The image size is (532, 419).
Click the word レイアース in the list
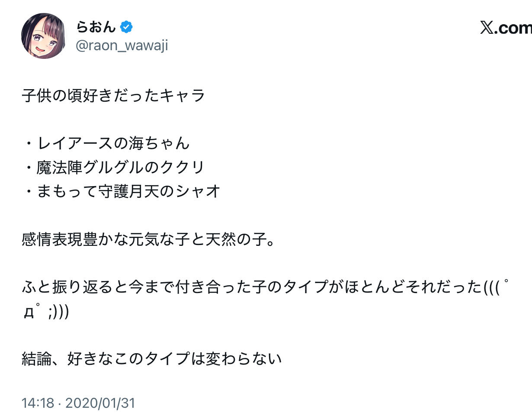pyautogui.click(x=75, y=143)
